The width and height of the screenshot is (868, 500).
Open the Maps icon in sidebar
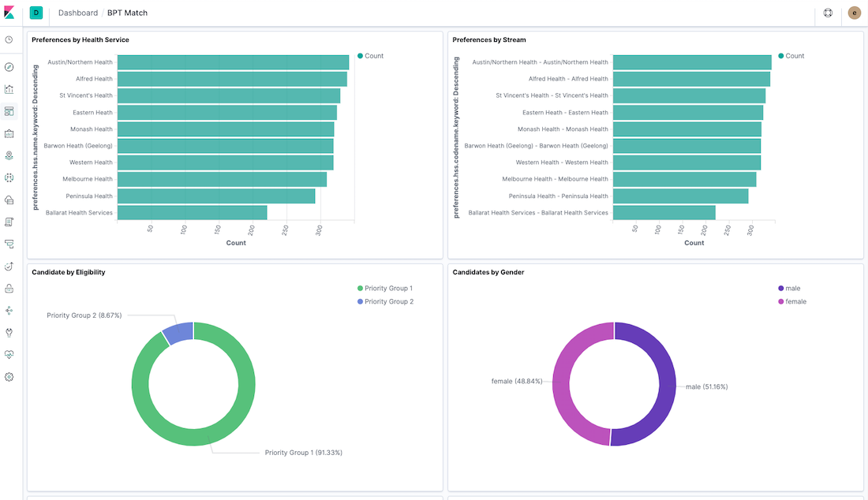[x=9, y=155]
